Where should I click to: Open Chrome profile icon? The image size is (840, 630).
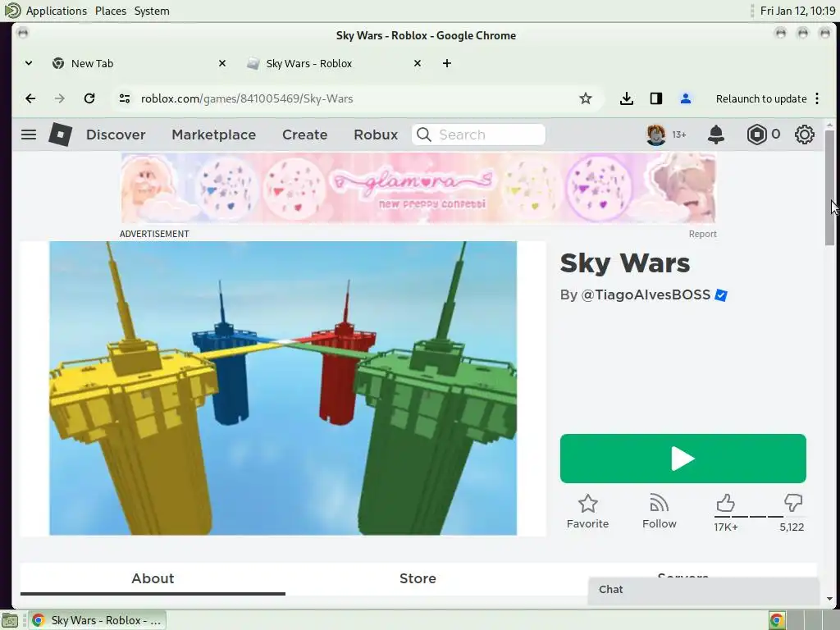(x=685, y=98)
